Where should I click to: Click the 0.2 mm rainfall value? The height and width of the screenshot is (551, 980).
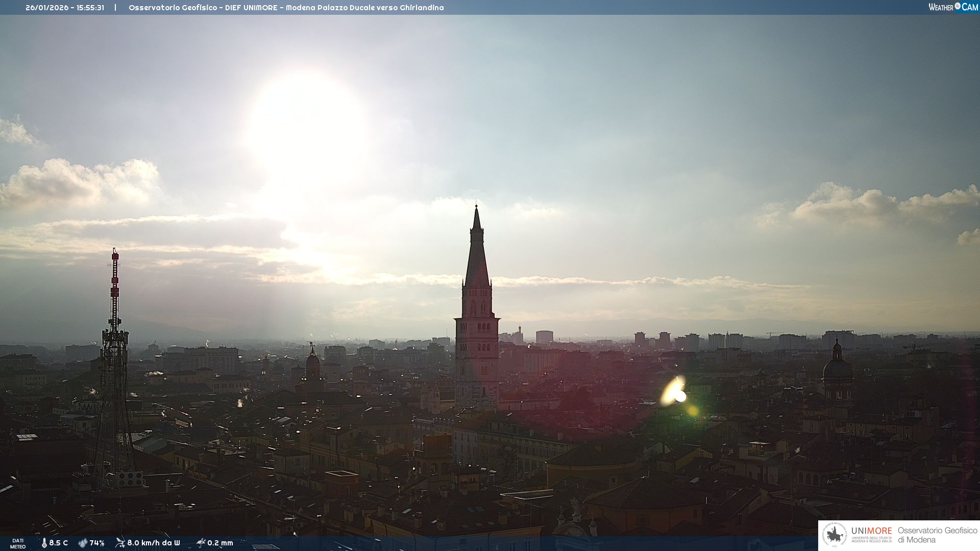point(220,543)
